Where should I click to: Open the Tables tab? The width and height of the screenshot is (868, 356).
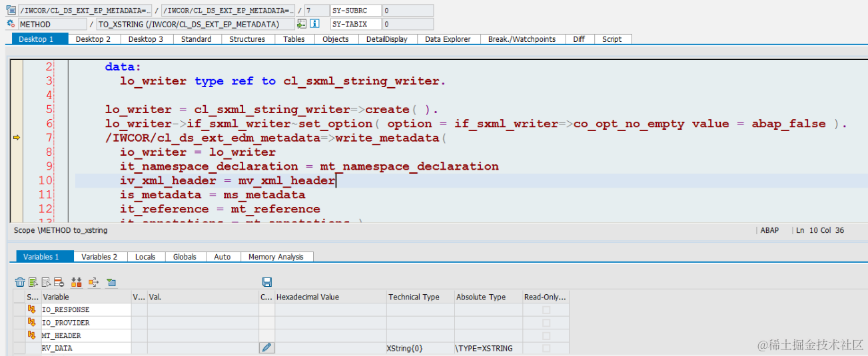[294, 39]
